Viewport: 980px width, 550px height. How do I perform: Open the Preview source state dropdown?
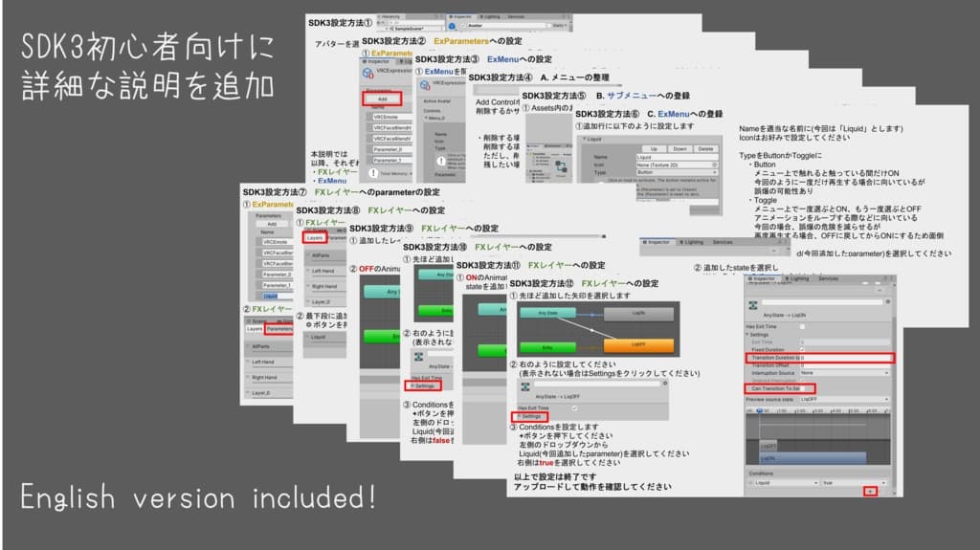point(844,400)
